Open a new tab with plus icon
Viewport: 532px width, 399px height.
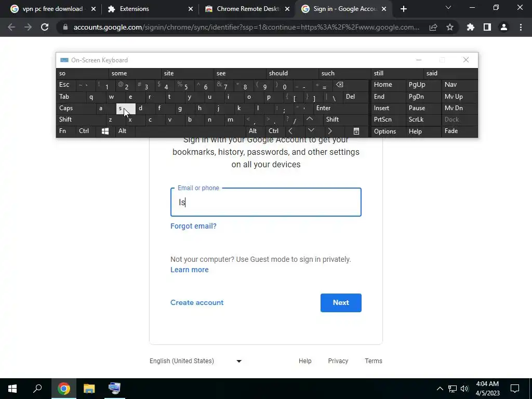coord(403,9)
